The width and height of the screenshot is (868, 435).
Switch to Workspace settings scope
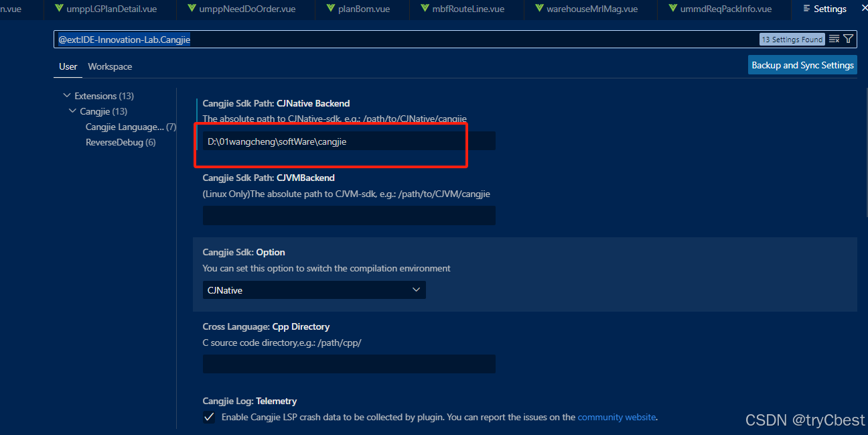110,66
